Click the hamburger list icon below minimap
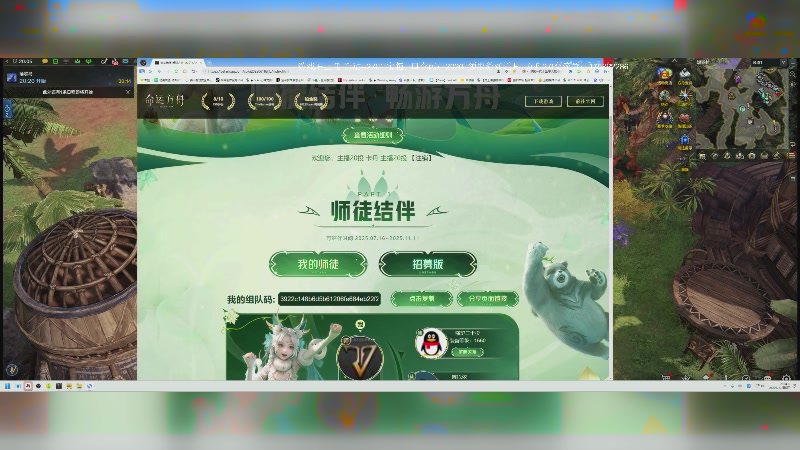800x450 pixels. tap(791, 156)
